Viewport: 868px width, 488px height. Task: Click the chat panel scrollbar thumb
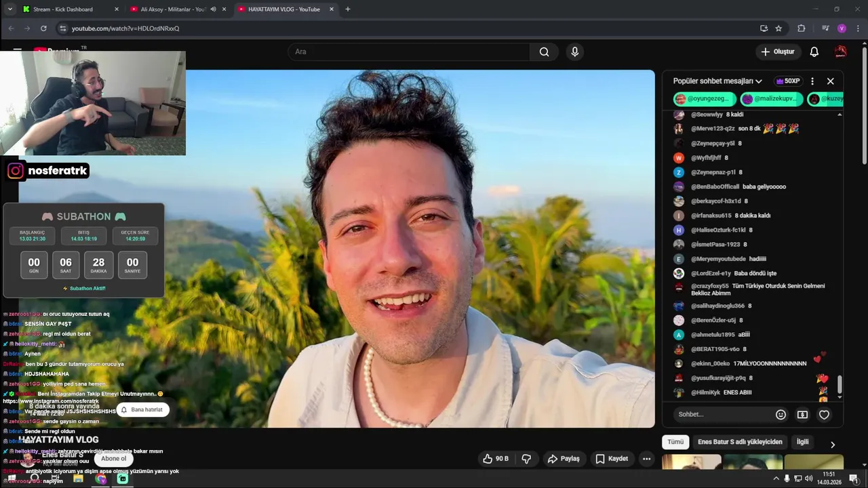(840, 384)
